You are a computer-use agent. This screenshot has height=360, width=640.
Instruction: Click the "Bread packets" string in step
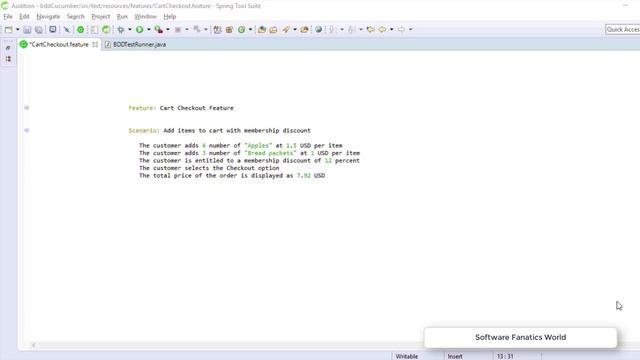pos(270,153)
